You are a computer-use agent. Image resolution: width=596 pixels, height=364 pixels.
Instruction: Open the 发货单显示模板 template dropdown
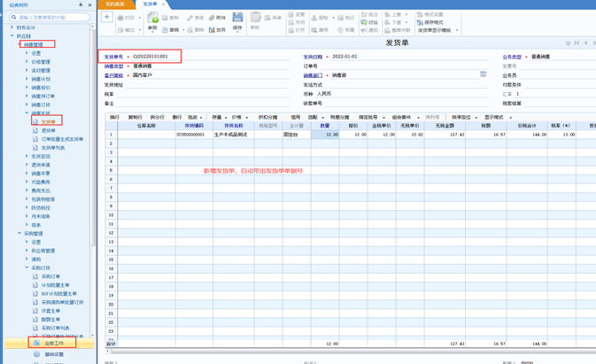(x=456, y=30)
